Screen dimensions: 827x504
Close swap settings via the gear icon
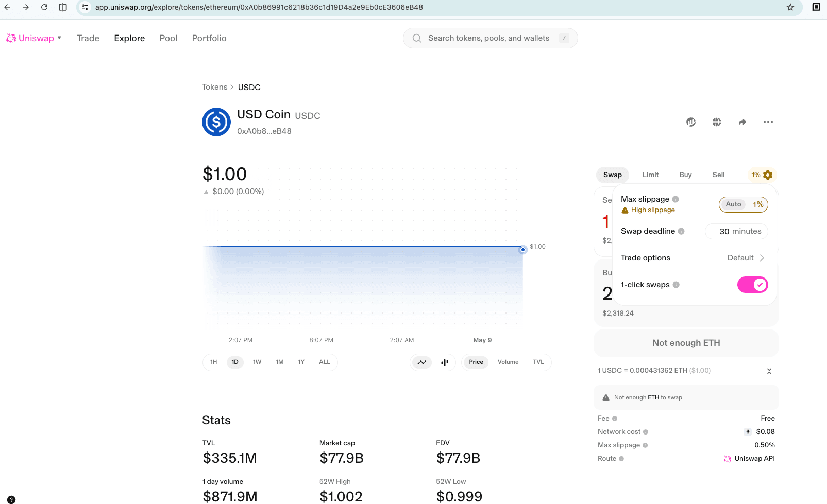pyautogui.click(x=768, y=175)
